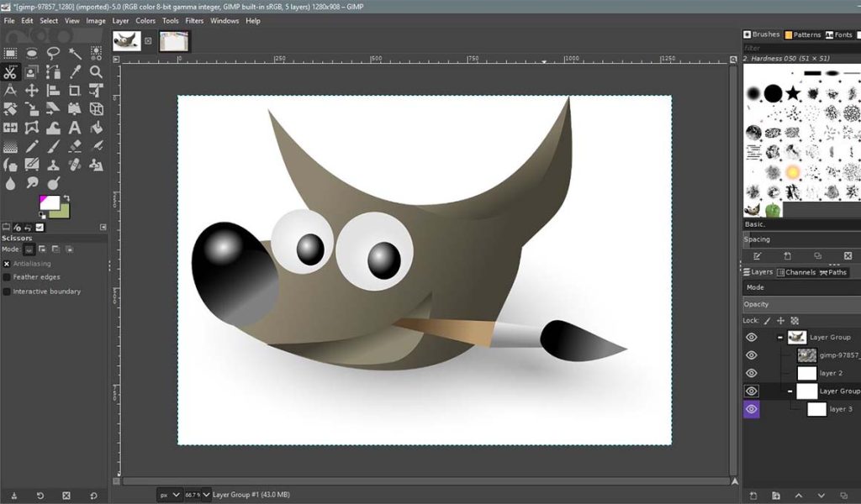Hide the gimp-97857 layer
The height and width of the screenshot is (504, 861).
751,355
